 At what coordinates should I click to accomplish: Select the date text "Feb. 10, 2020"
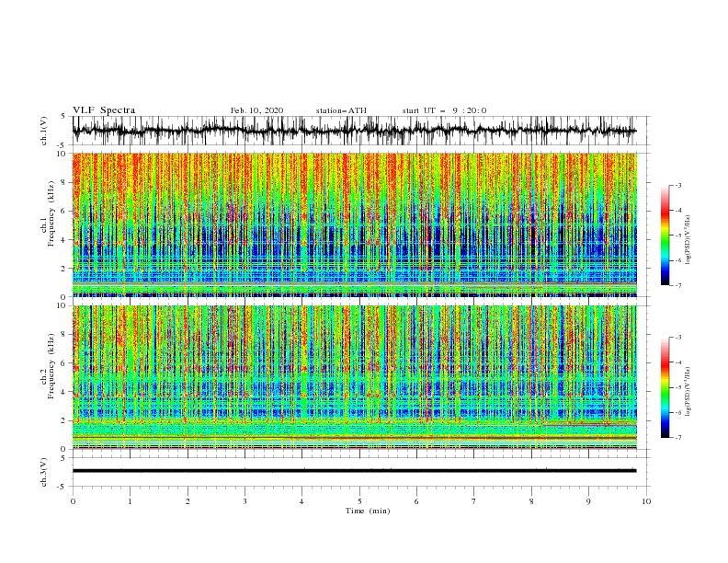click(x=256, y=110)
